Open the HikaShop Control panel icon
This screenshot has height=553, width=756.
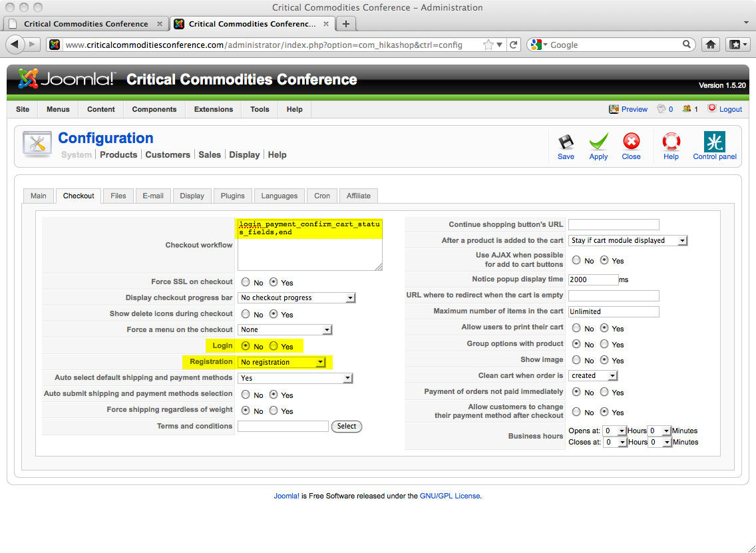pos(715,142)
